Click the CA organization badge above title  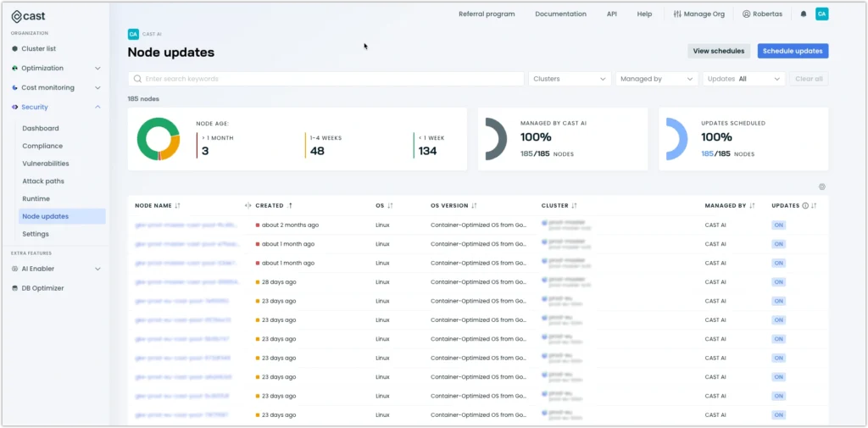pyautogui.click(x=133, y=34)
